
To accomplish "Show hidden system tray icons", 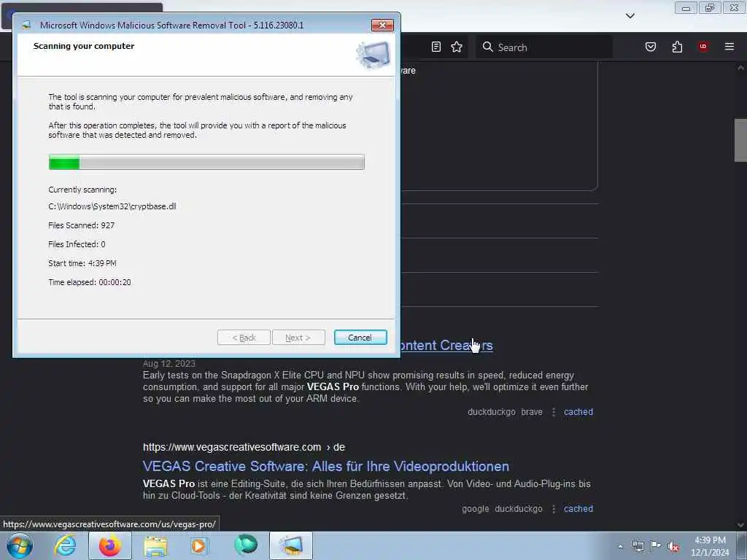I will tap(620, 546).
